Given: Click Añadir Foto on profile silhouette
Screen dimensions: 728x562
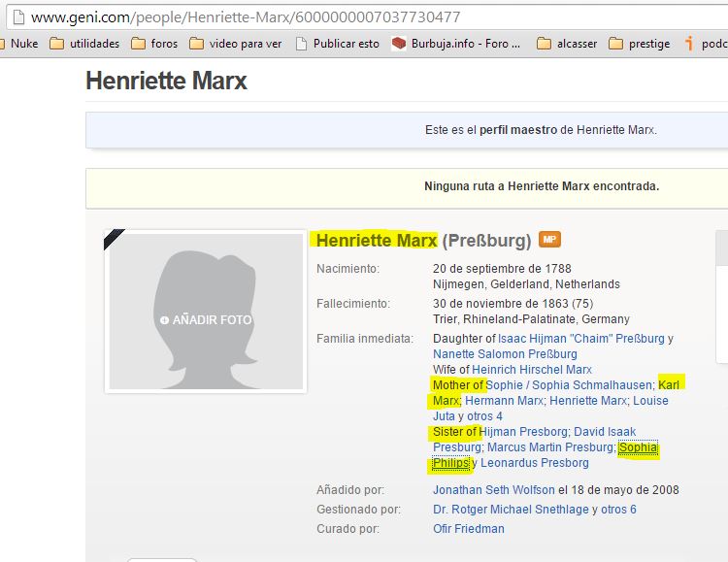Looking at the screenshot, I should pos(206,319).
